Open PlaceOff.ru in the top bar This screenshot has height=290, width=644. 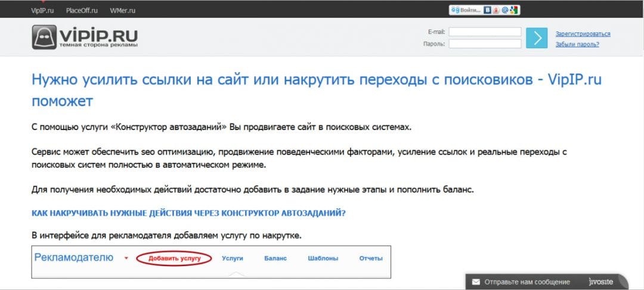[82, 11]
